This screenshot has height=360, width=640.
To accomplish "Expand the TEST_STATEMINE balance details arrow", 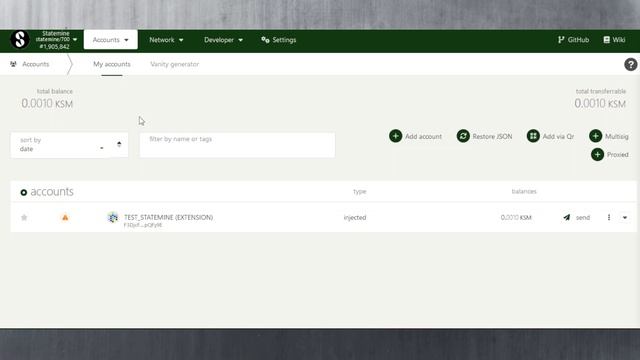I will 624,218.
